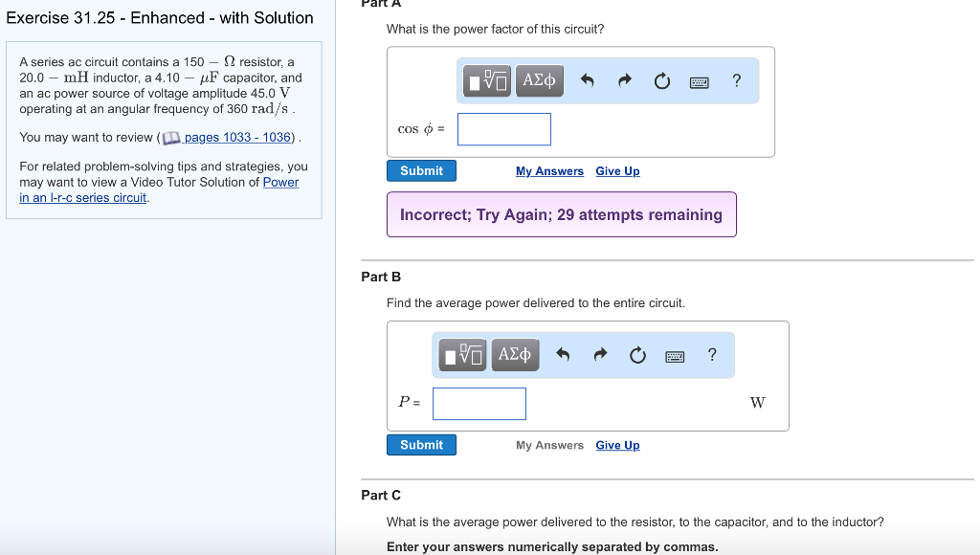Reset Part A answer with circular arrow
Image resolution: width=980 pixels, height=555 pixels.
661,81
